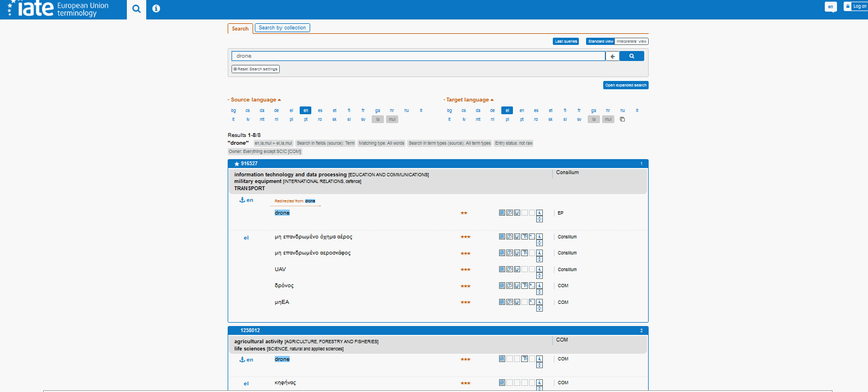
Task: Click the star icon beside entry 916527
Action: (237, 164)
